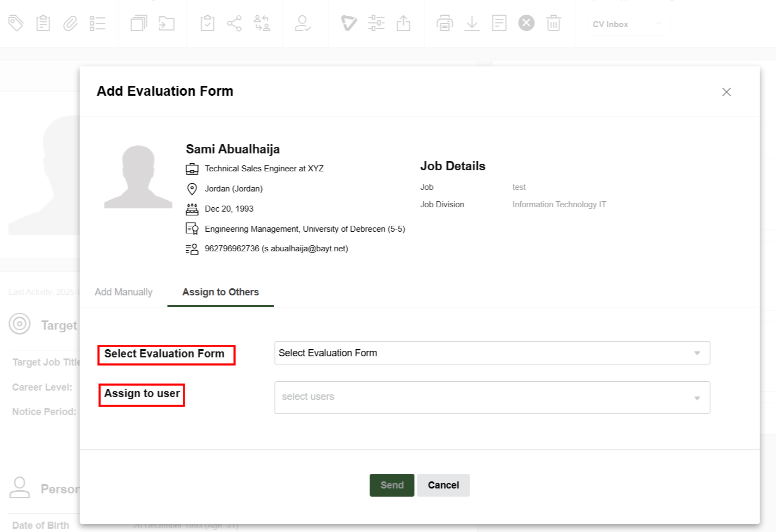Click the Cancel button

[x=443, y=485]
